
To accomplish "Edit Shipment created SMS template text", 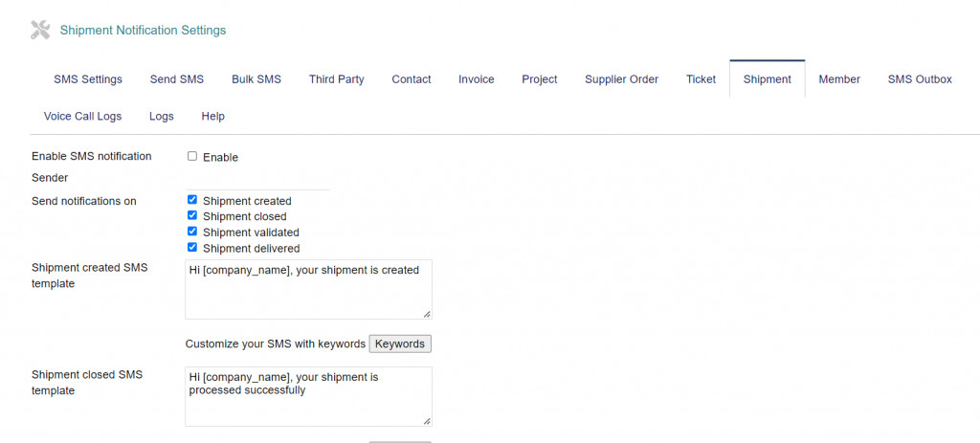I will 308,289.
